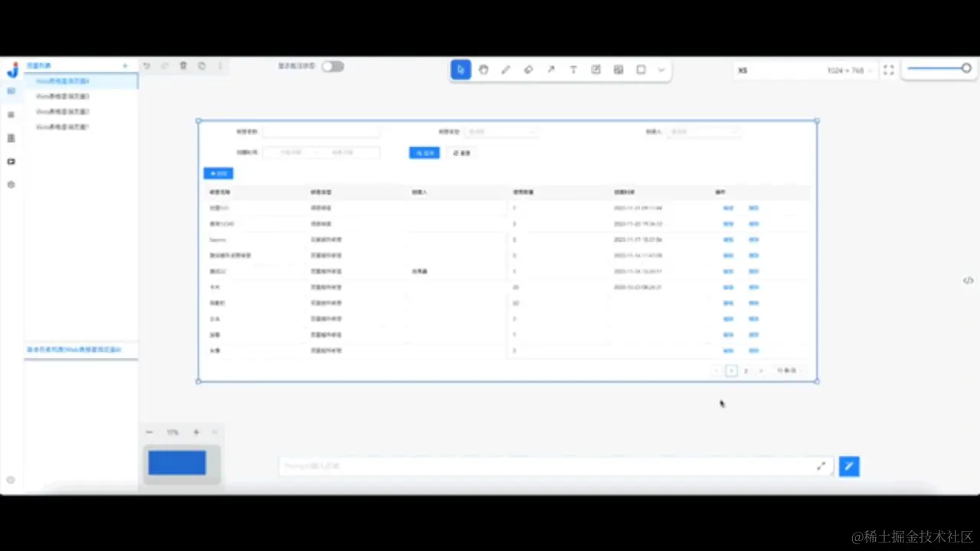Select the fourth page in page list
The height and width of the screenshot is (551, 980).
81,127
